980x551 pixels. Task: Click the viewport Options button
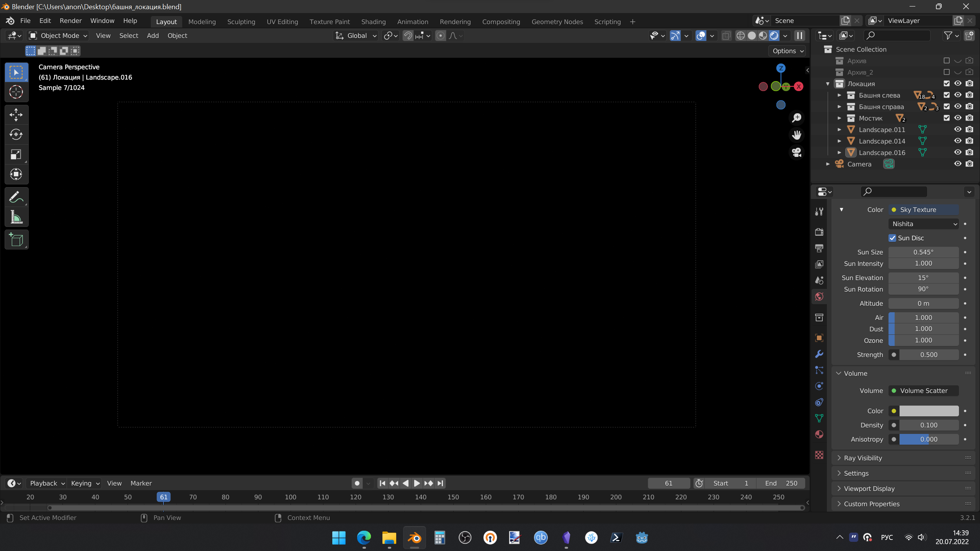point(787,51)
